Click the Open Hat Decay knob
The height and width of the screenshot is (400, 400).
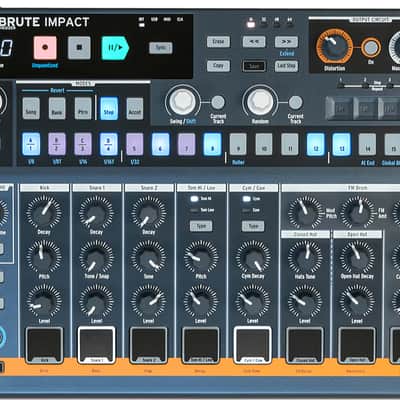point(357,257)
